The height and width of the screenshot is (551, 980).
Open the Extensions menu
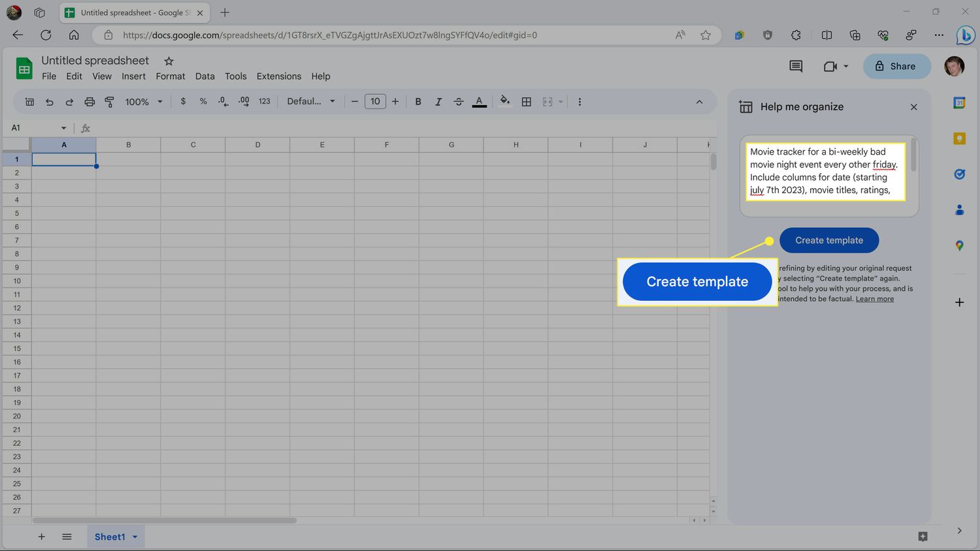click(x=278, y=76)
